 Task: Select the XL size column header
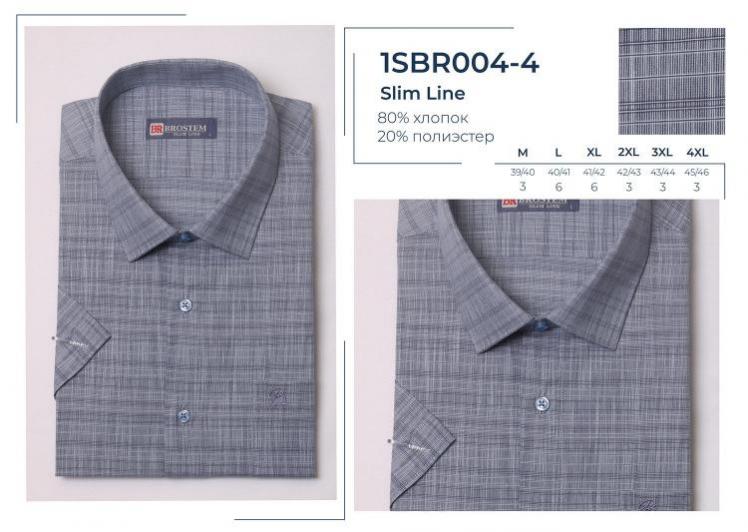(593, 152)
